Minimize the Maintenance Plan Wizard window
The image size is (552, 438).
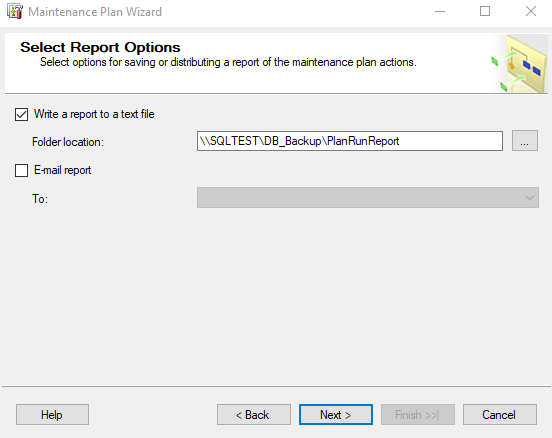click(440, 12)
